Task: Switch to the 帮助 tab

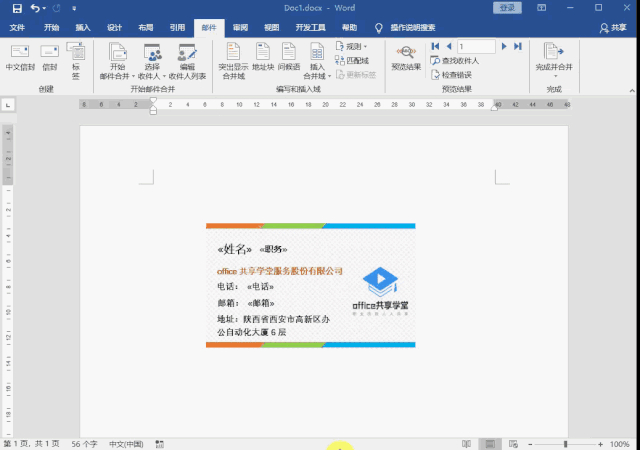Action: tap(349, 28)
